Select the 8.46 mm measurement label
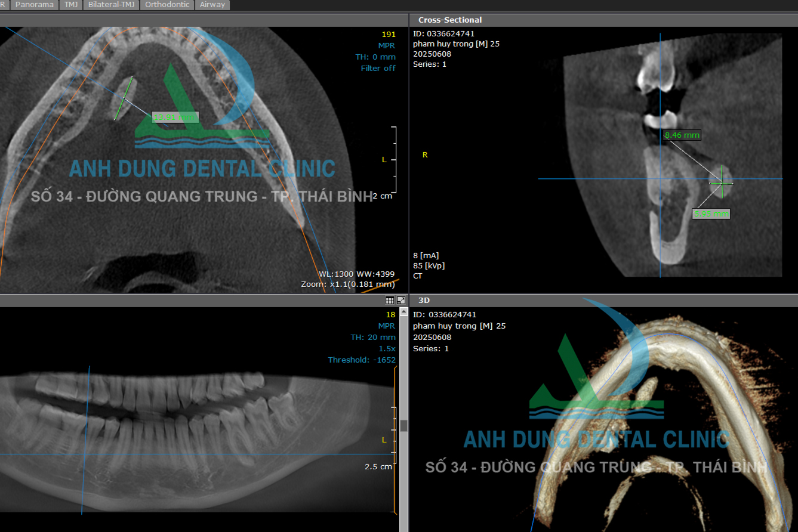 682,135
